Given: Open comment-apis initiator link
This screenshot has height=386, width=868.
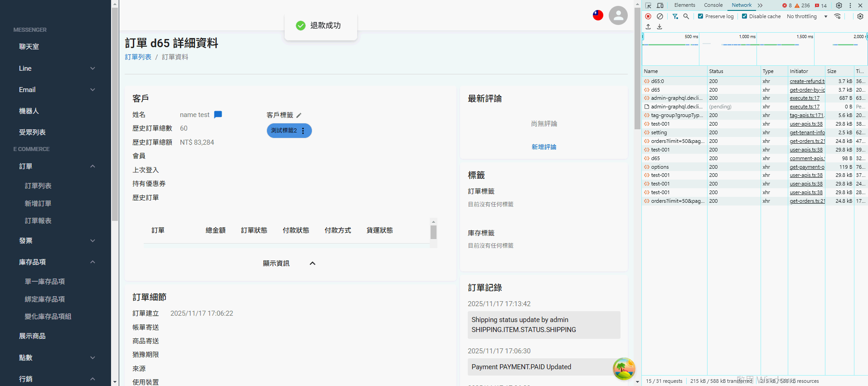Looking at the screenshot, I should tap(807, 158).
